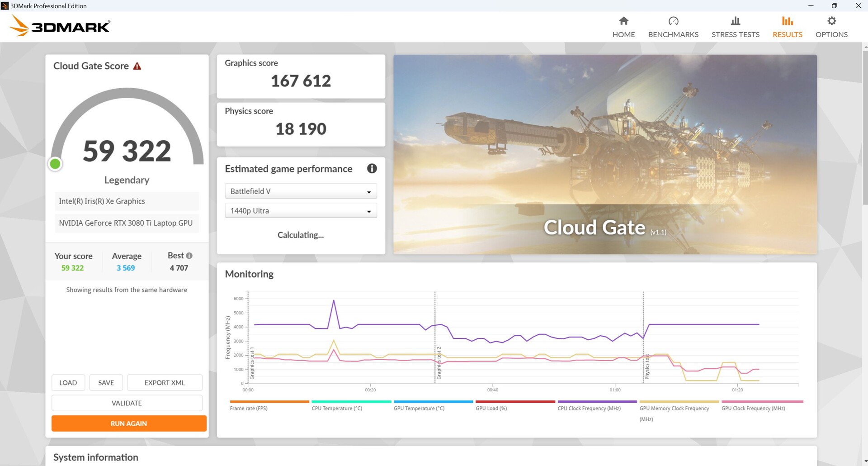This screenshot has width=868, height=466.
Task: Click the Stress Tests chart icon
Action: point(736,21)
